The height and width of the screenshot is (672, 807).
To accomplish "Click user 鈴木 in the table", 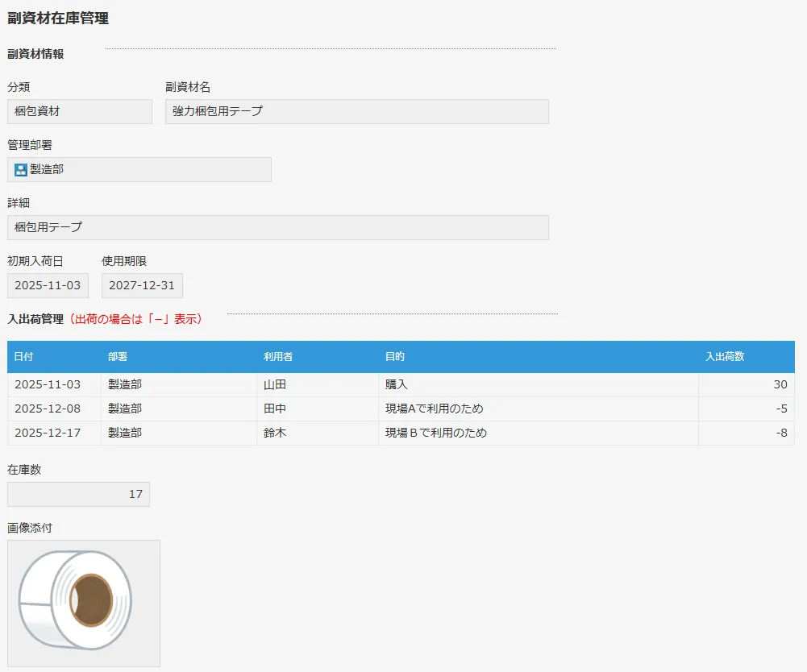I will click(275, 433).
